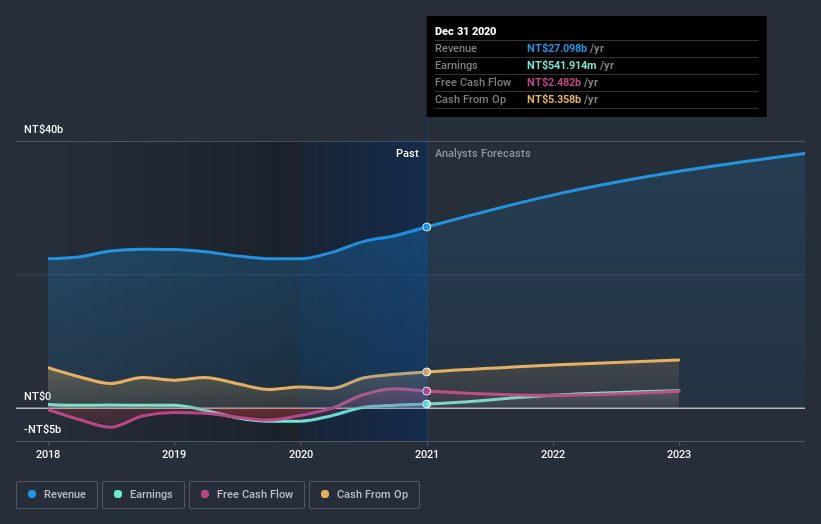Click the Free Cash Flow marker at 2021

click(x=427, y=391)
